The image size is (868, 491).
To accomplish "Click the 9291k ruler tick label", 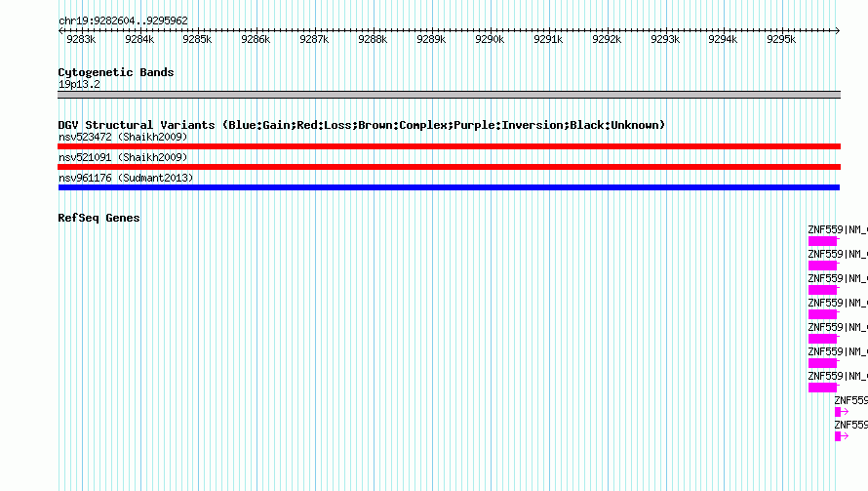I will (548, 39).
